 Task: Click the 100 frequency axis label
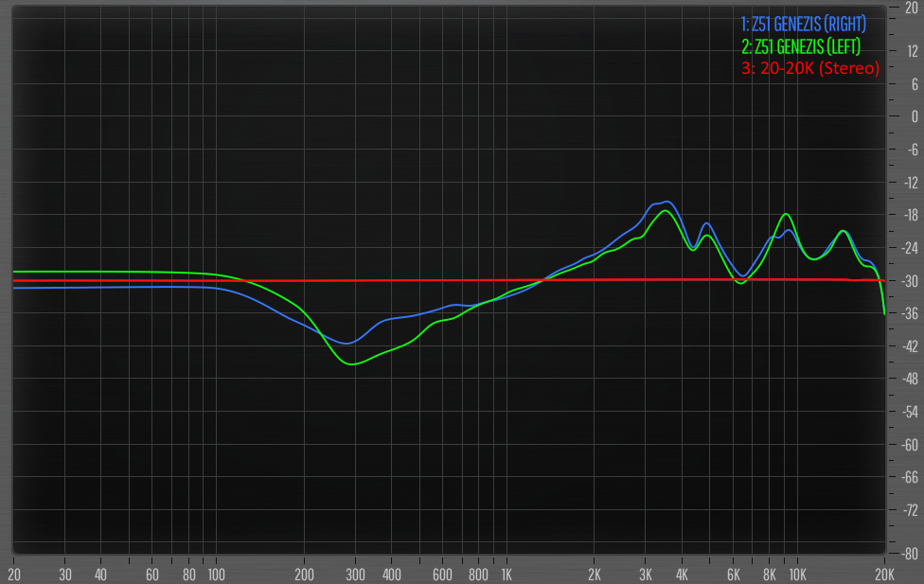tap(216, 575)
